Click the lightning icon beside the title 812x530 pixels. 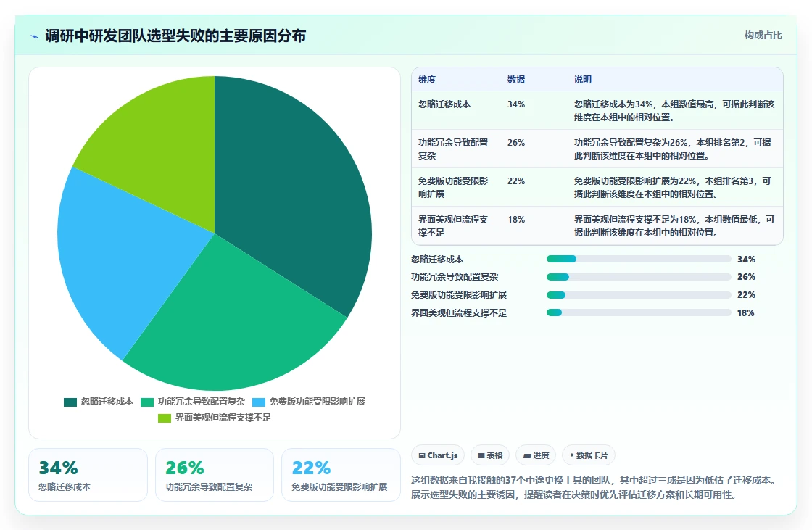click(35, 36)
